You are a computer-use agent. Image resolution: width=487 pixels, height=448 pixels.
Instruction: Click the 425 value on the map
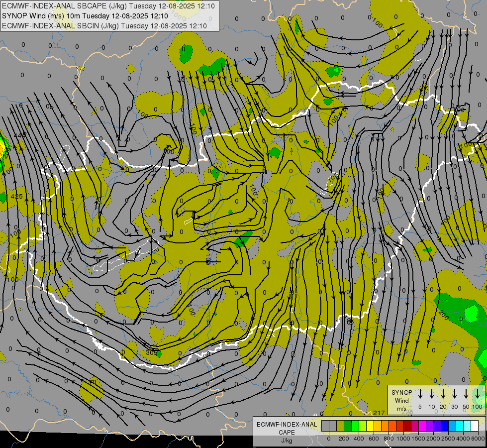coord(16,197)
